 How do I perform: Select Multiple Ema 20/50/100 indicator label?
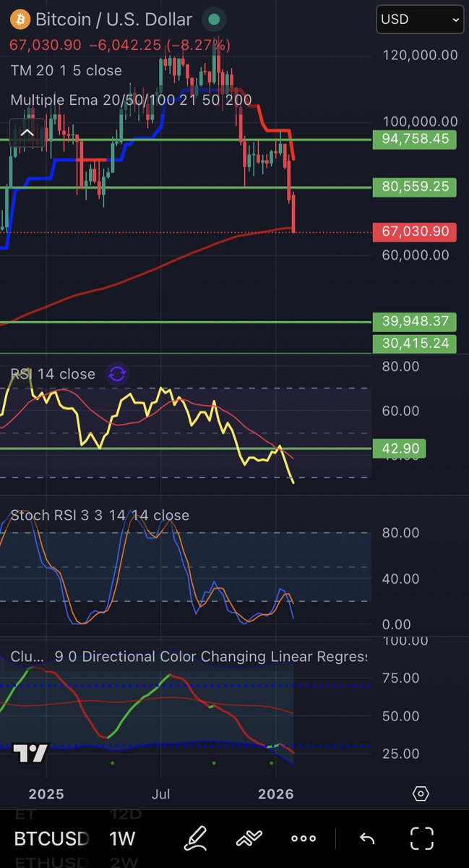(x=131, y=101)
